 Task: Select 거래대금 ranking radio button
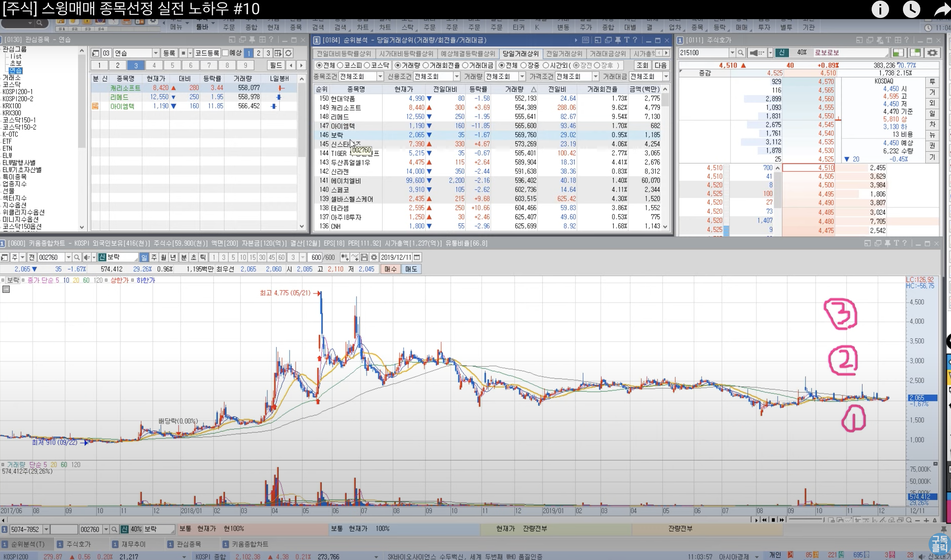[465, 65]
